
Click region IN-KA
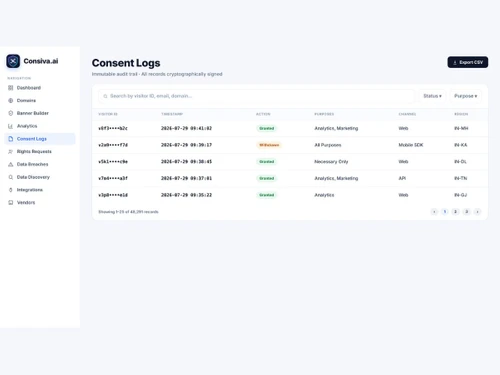tap(461, 145)
